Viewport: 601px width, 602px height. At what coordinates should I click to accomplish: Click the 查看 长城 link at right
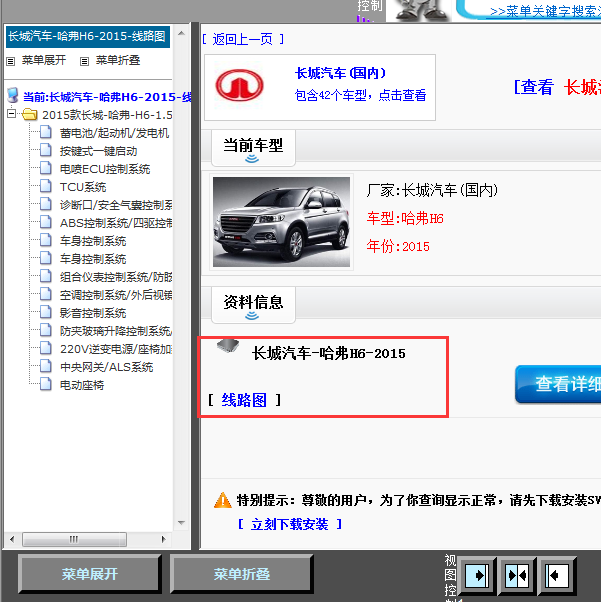[x=557, y=88]
